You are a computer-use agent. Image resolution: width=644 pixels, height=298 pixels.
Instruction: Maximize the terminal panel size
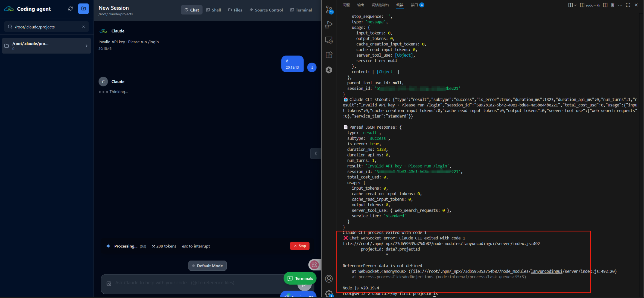coord(628,5)
